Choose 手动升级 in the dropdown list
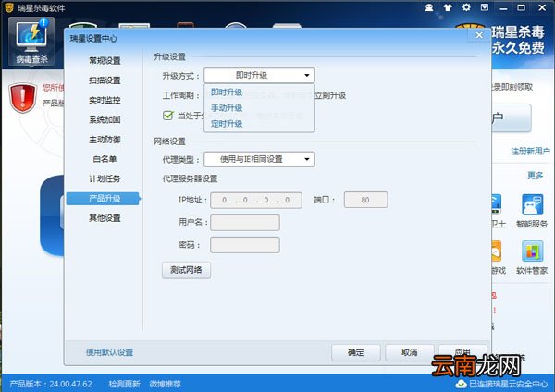This screenshot has width=555, height=392. 227,108
